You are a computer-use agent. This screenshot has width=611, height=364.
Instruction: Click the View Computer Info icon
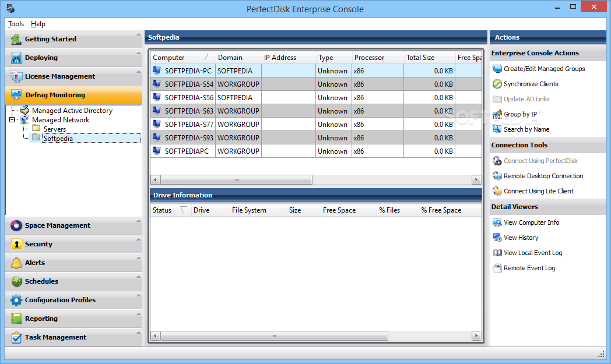click(497, 222)
